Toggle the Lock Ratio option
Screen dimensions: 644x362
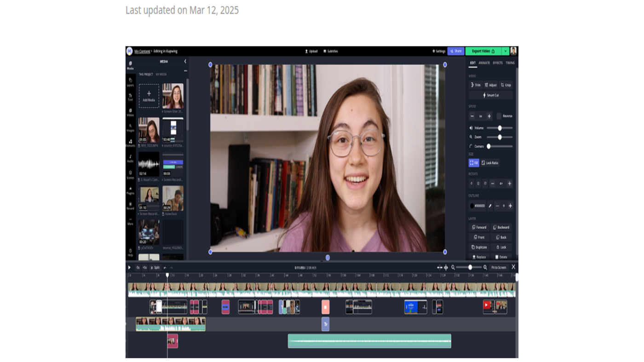pyautogui.click(x=490, y=163)
